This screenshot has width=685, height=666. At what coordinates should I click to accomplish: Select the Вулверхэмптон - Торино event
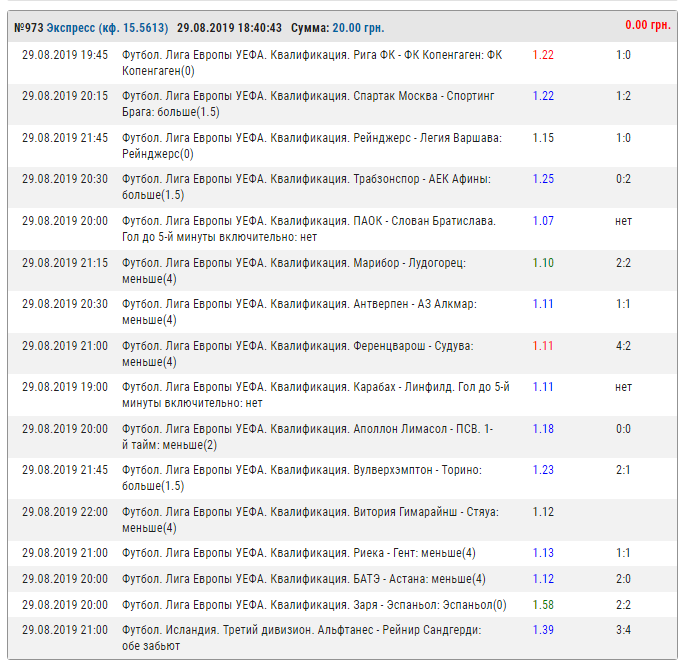point(302,478)
